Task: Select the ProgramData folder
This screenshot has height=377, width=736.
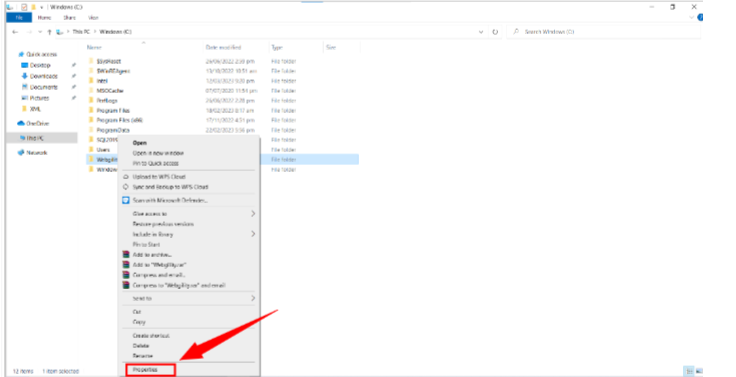Action: pos(113,130)
